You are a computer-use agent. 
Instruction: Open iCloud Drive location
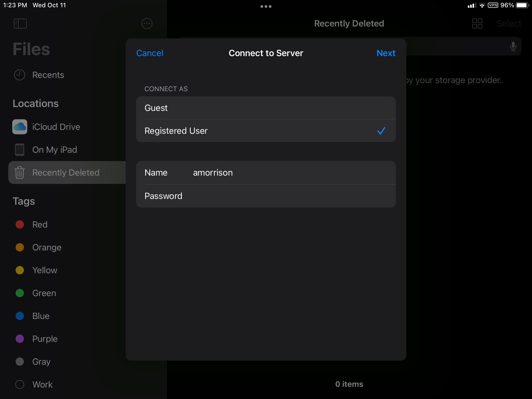coord(56,127)
